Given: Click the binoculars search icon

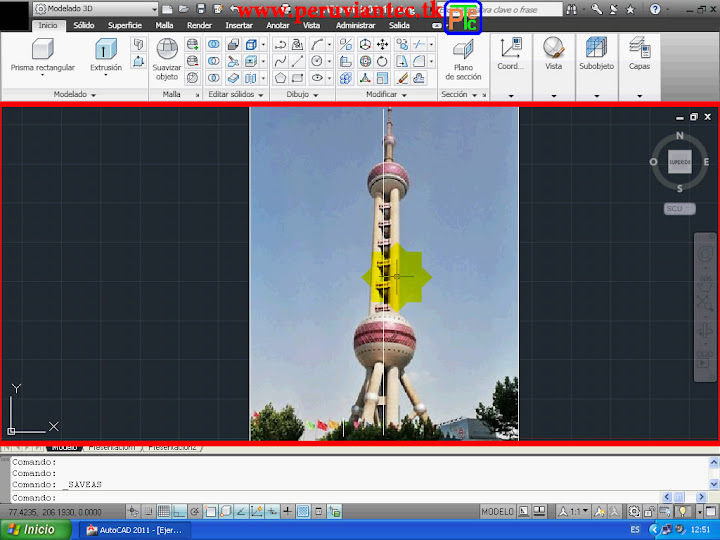Looking at the screenshot, I should click(x=572, y=9).
